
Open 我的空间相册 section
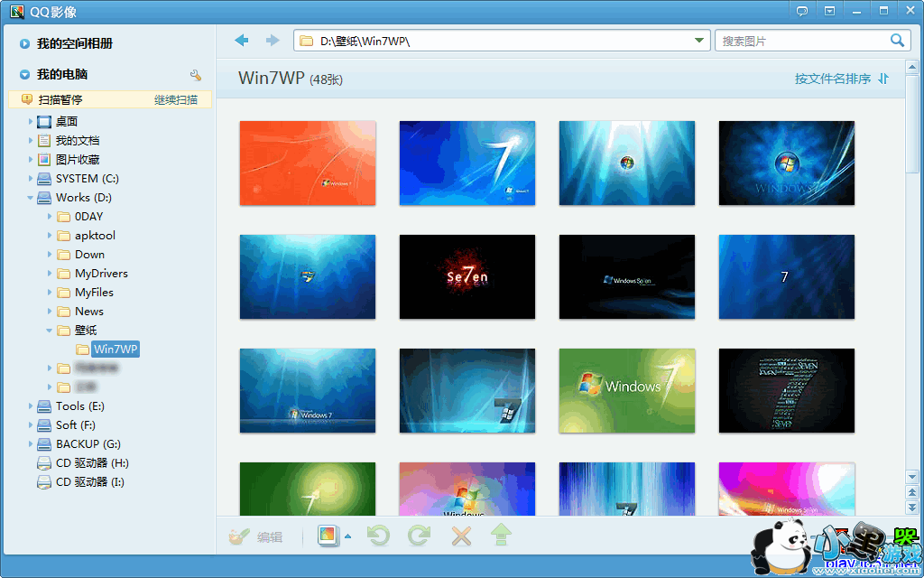74,43
